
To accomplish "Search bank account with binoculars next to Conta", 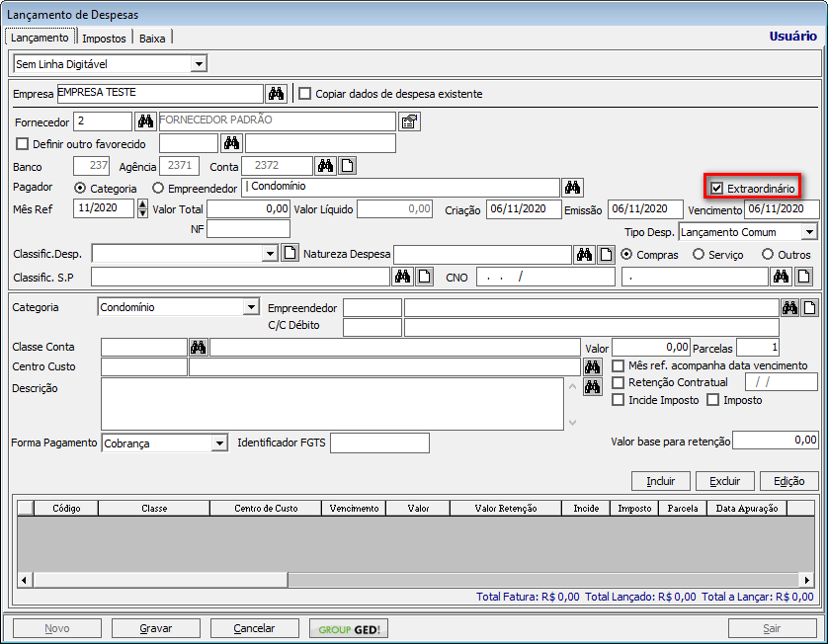I will click(325, 166).
